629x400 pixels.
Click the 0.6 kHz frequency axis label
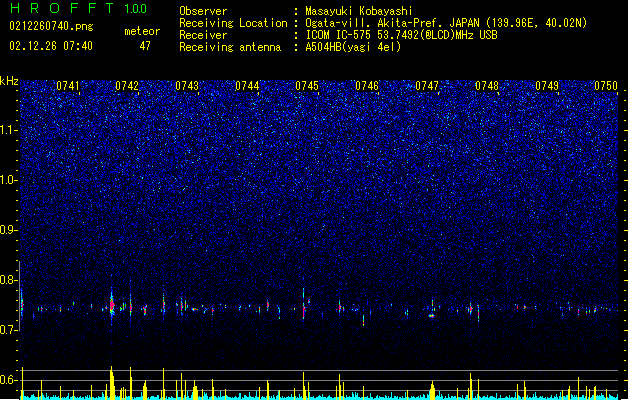click(8, 380)
